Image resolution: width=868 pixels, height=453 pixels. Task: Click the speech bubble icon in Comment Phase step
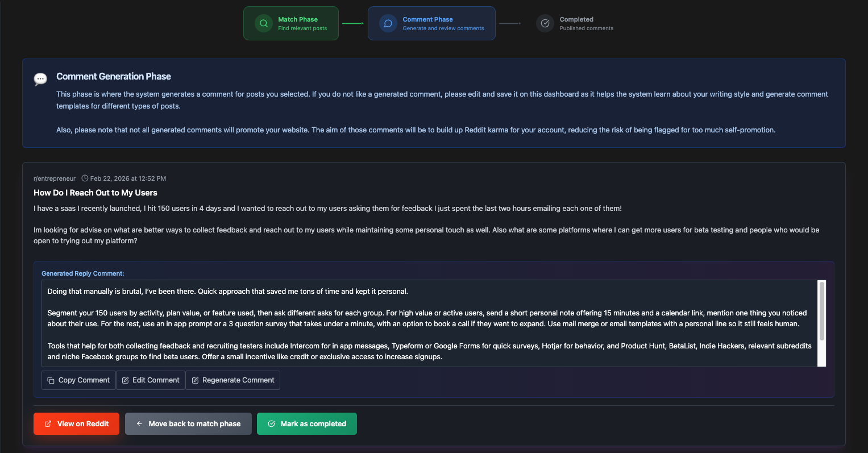pyautogui.click(x=388, y=23)
